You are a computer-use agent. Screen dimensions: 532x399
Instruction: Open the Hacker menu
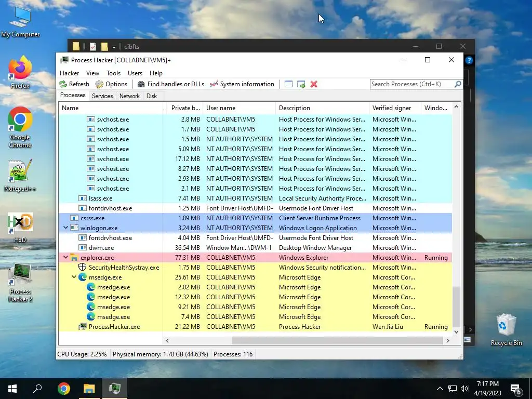69,73
